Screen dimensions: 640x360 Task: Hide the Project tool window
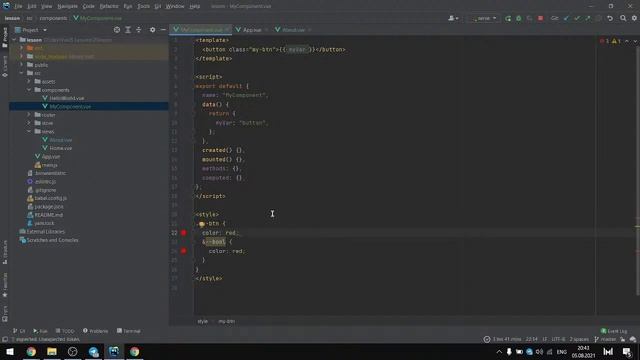(163, 30)
